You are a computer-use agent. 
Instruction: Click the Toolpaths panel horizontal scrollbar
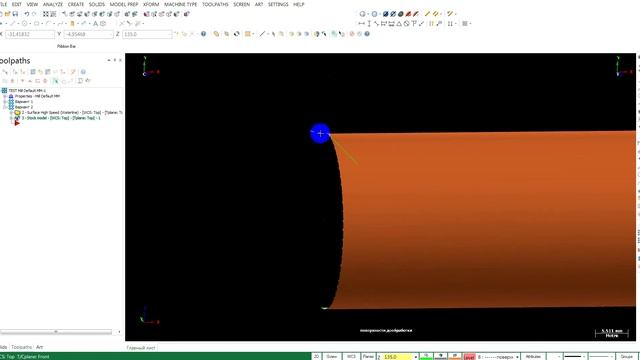[x=56, y=332]
